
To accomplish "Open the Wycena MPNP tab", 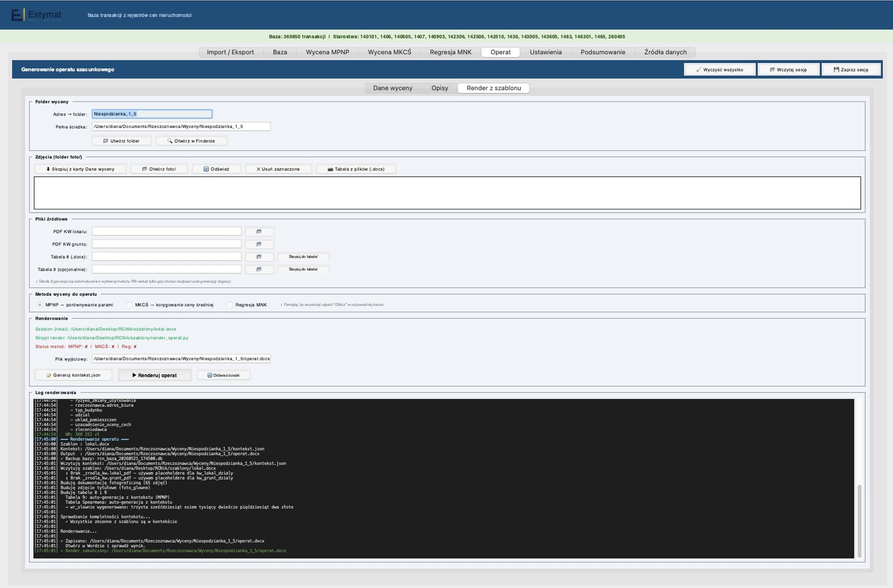I will click(x=327, y=52).
